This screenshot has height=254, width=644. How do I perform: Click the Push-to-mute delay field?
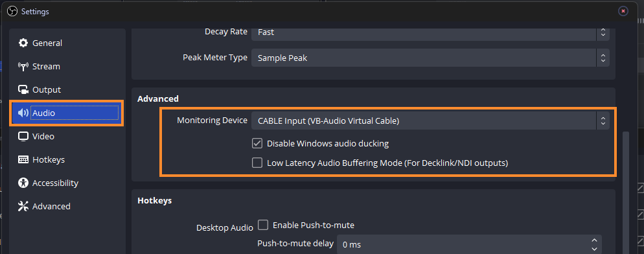[x=469, y=244]
